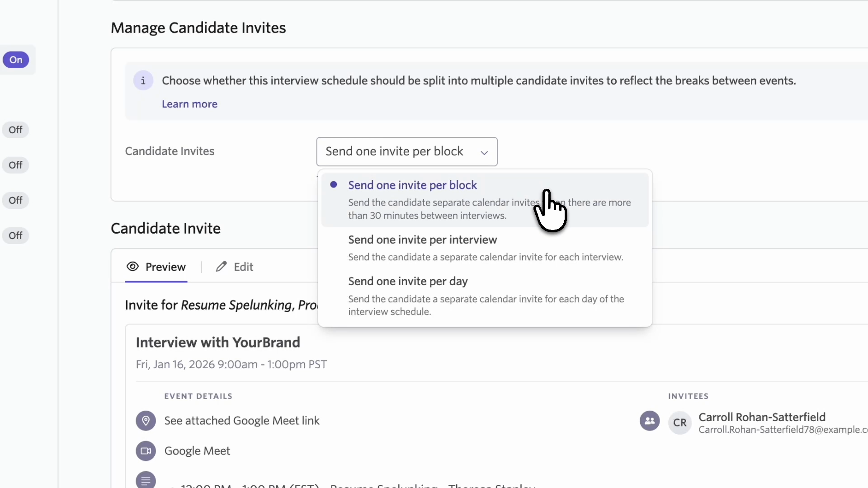The width and height of the screenshot is (868, 488).
Task: Click the eye icon on the Preview tab
Action: click(132, 267)
